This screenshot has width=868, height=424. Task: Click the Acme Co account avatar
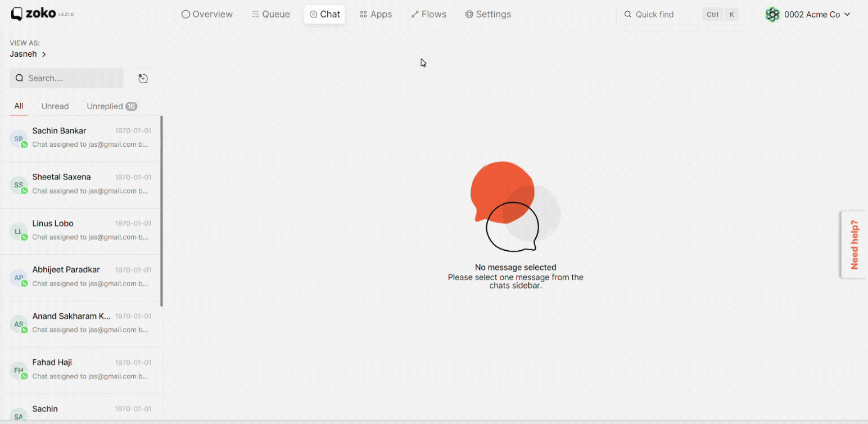click(x=772, y=15)
